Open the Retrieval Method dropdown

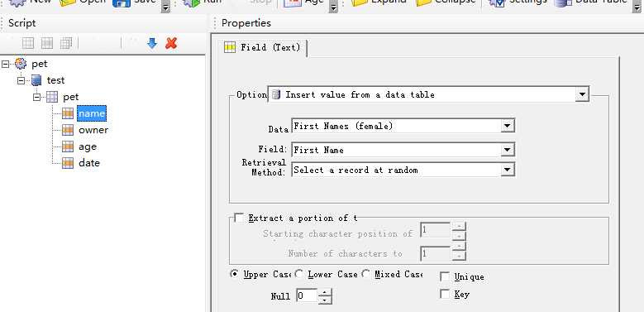click(508, 170)
